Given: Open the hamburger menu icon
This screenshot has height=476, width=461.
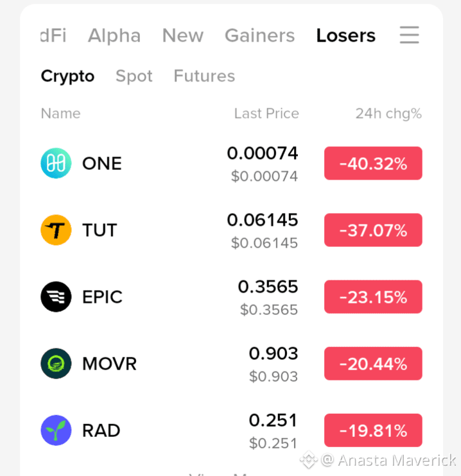Looking at the screenshot, I should [409, 35].
